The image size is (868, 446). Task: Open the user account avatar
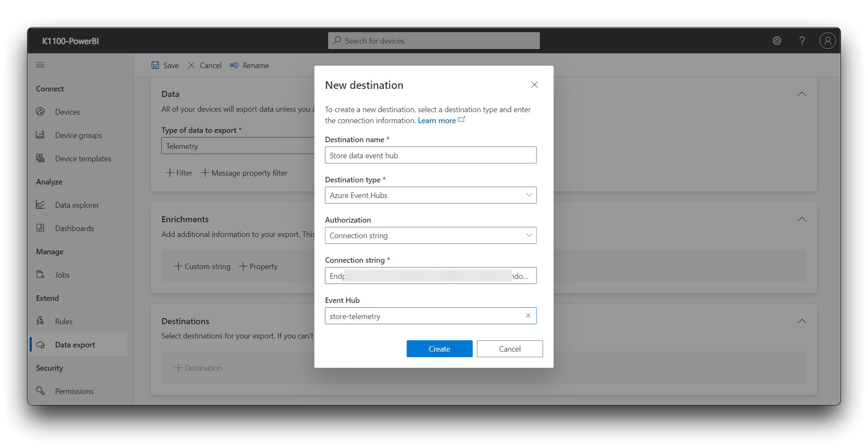(827, 41)
